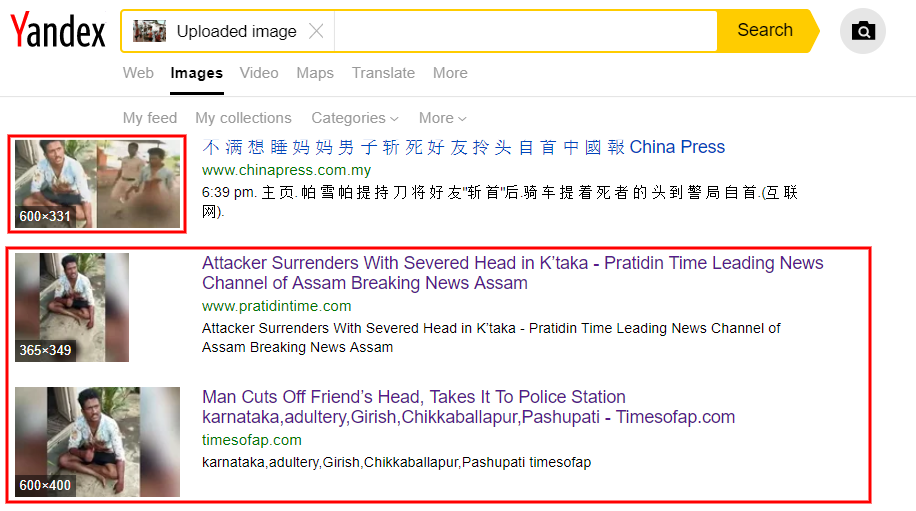Click the Pratidin Time snippet description text
Screen dimensions: 916x511
491,338
